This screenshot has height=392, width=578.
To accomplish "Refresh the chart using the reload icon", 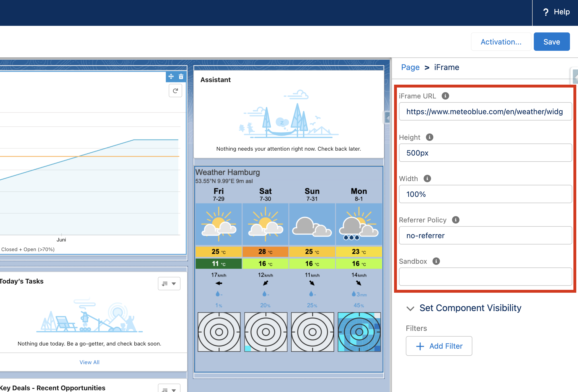I will pos(175,91).
